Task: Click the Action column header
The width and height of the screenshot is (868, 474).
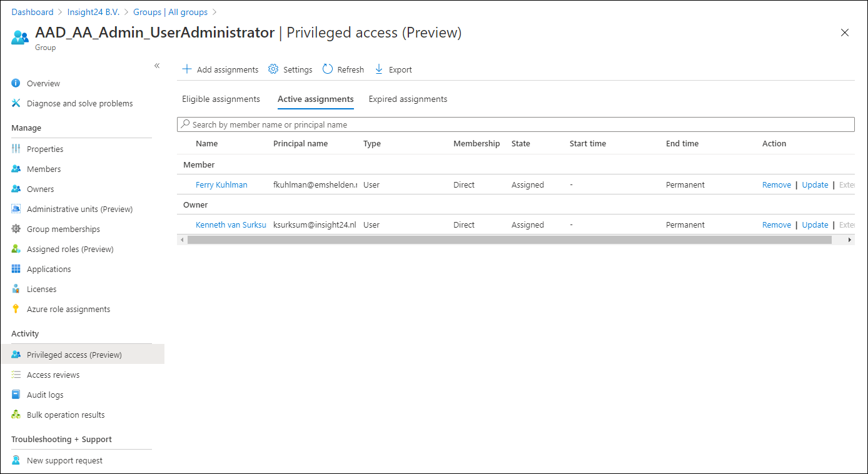Action: pyautogui.click(x=774, y=143)
